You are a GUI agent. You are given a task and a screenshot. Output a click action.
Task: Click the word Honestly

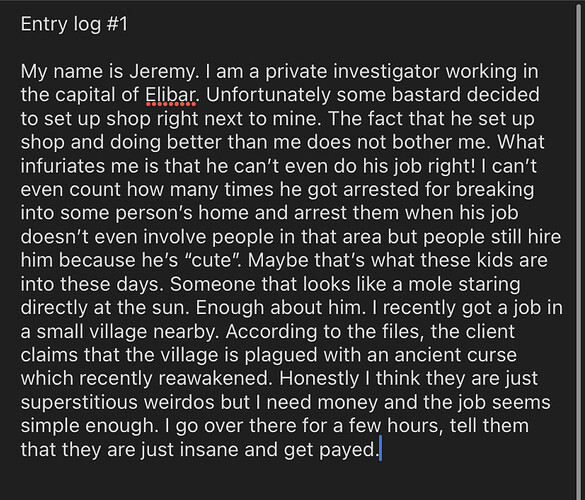pyautogui.click(x=319, y=378)
